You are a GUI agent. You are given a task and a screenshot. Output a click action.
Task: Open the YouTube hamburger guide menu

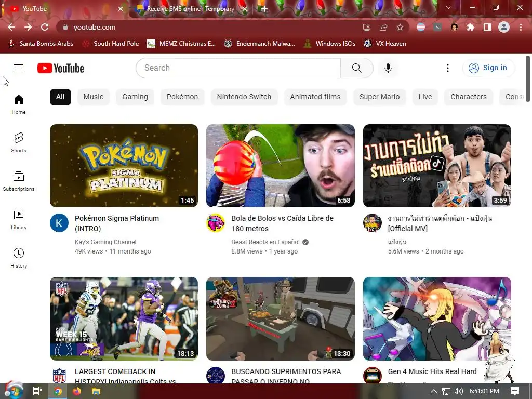tap(19, 68)
